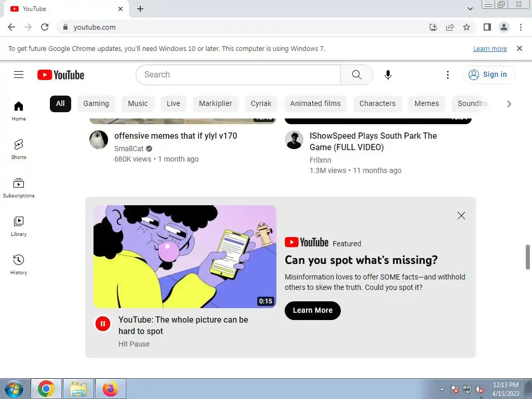Open a new browser tab

click(140, 9)
